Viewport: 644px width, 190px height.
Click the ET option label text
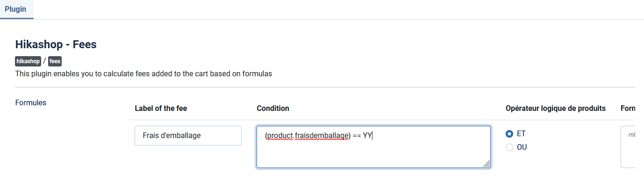[521, 134]
